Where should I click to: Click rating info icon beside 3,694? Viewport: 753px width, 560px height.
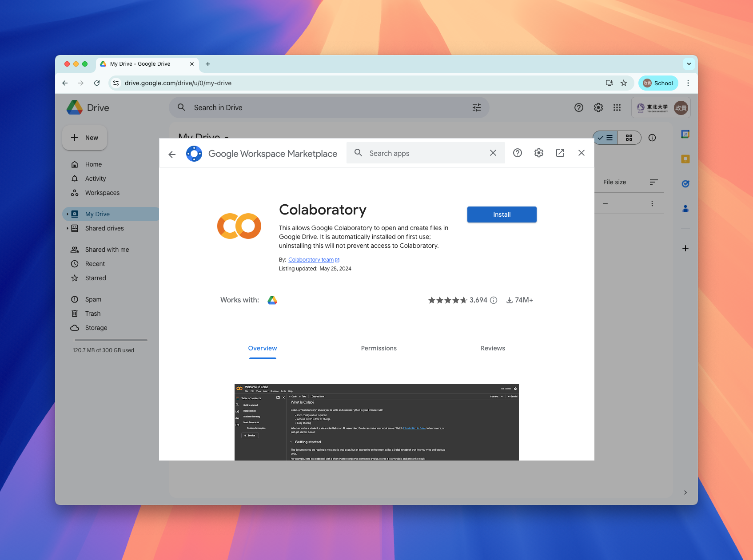(x=493, y=300)
